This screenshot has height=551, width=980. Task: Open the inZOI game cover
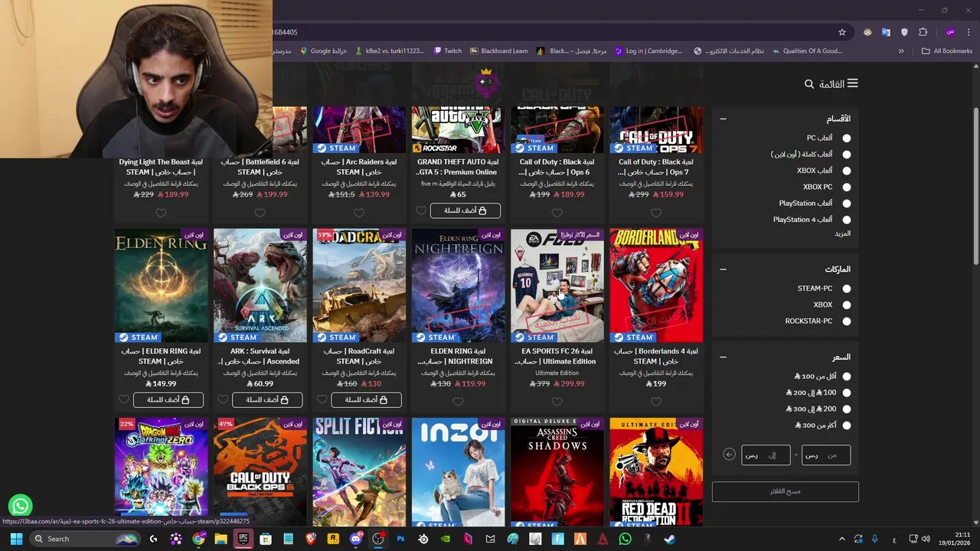pos(458,472)
